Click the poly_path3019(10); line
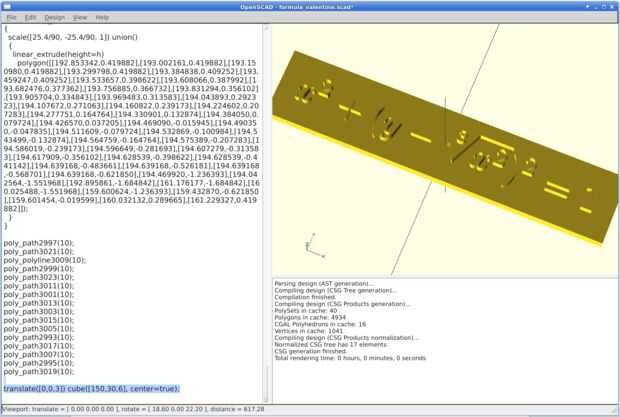Screen dimensions: 620x417 (39, 372)
